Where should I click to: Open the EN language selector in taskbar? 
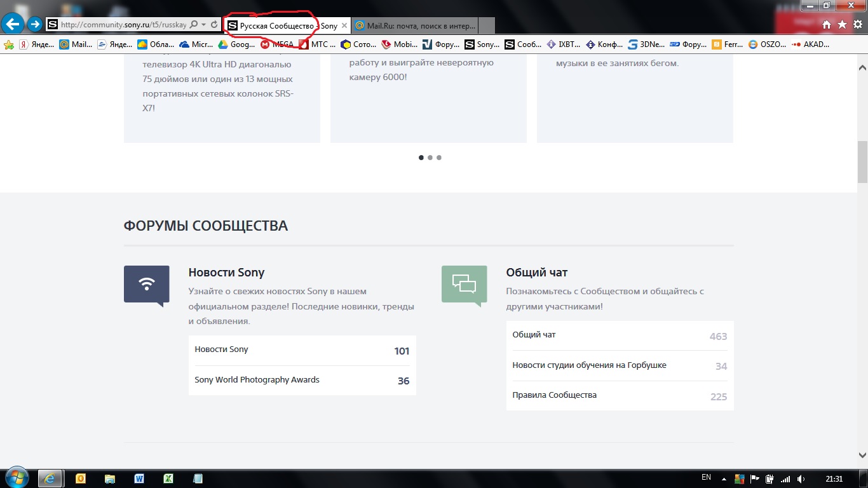coord(706,477)
